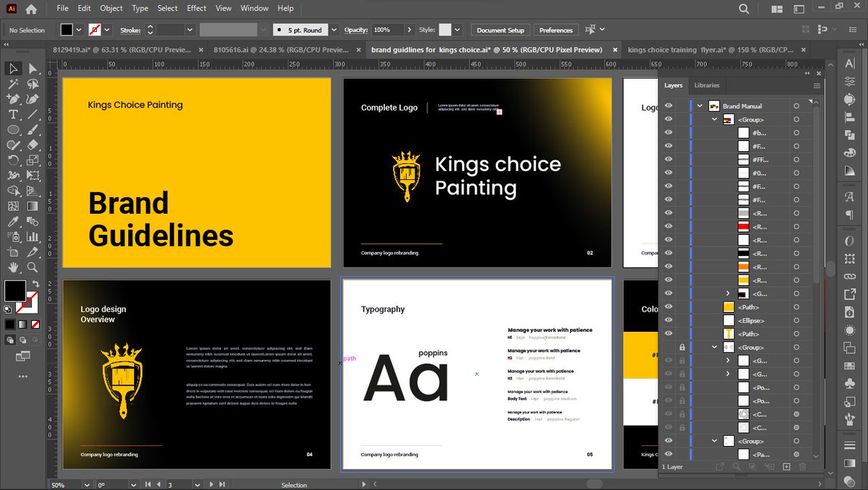Screen dimensions: 868x490
Task: Open the Home screen icon
Action: pyautogui.click(x=30, y=9)
